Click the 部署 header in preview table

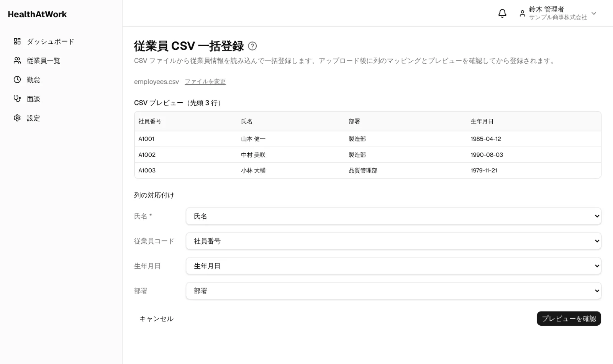354,121
